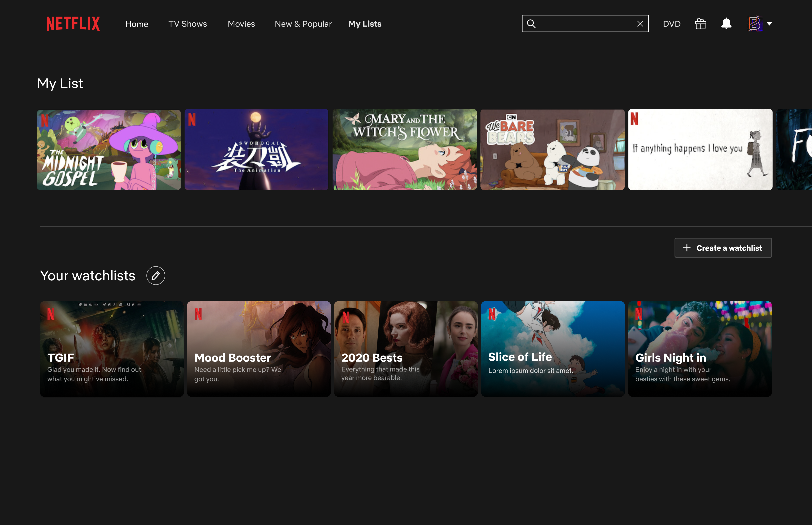
Task: Open the gift icon
Action: 700,24
